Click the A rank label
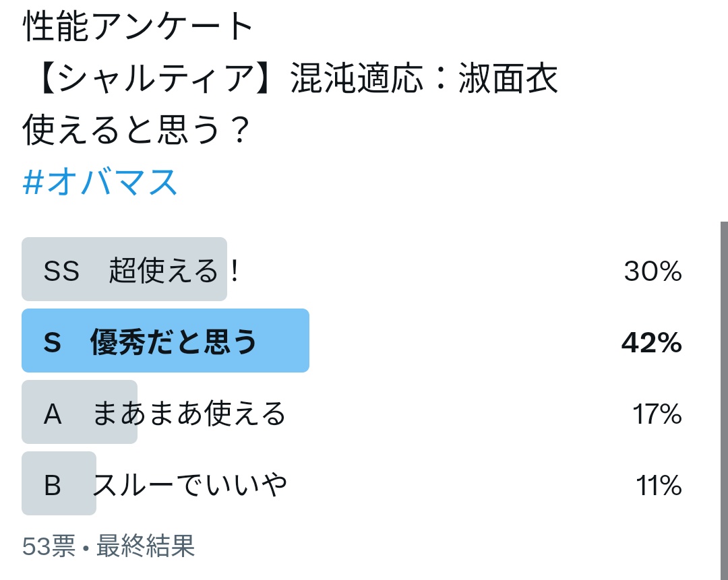 [x=53, y=414]
